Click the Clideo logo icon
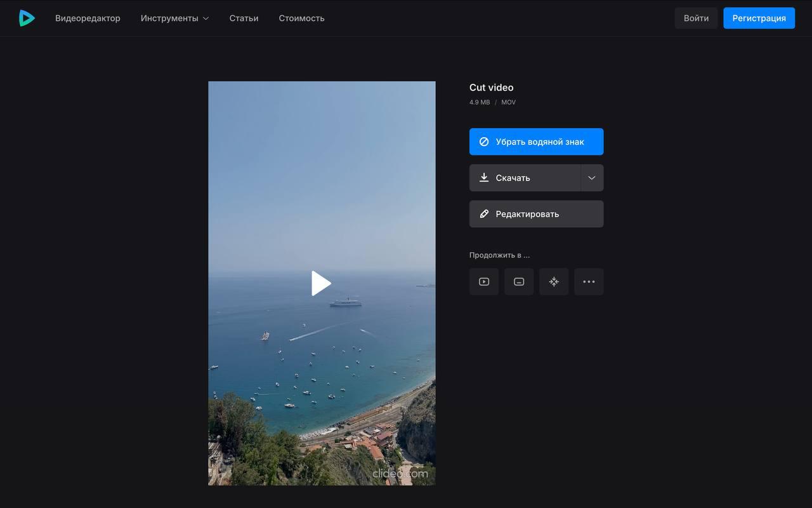 tap(27, 18)
